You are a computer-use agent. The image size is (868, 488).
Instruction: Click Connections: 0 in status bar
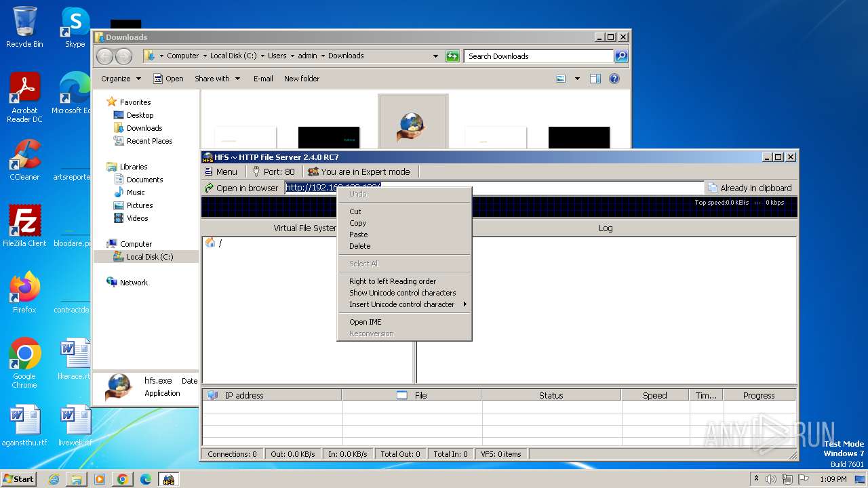point(232,454)
